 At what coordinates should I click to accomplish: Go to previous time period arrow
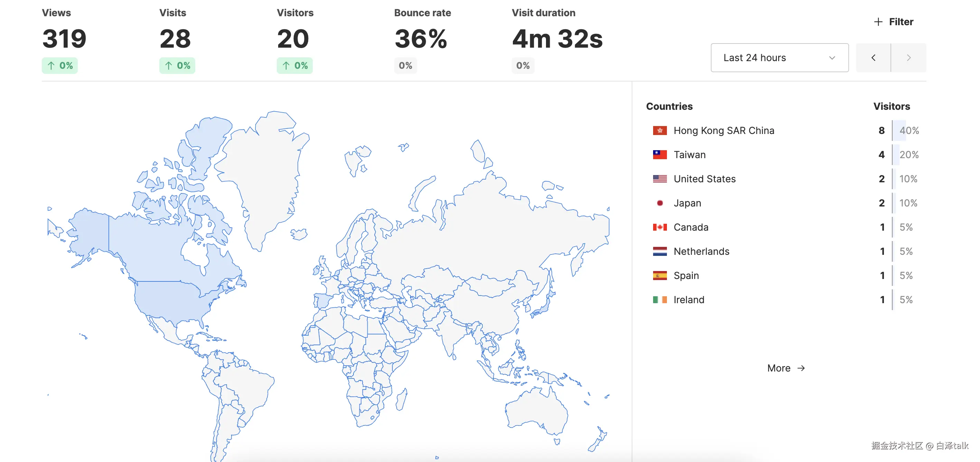point(873,58)
